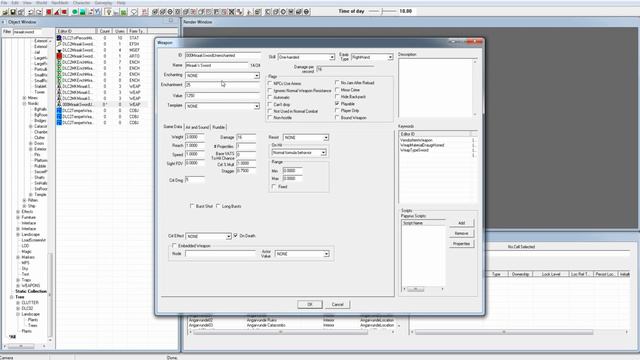640x360 pixels.
Task: Click the red triangle toolbar icon
Action: (57, 12)
